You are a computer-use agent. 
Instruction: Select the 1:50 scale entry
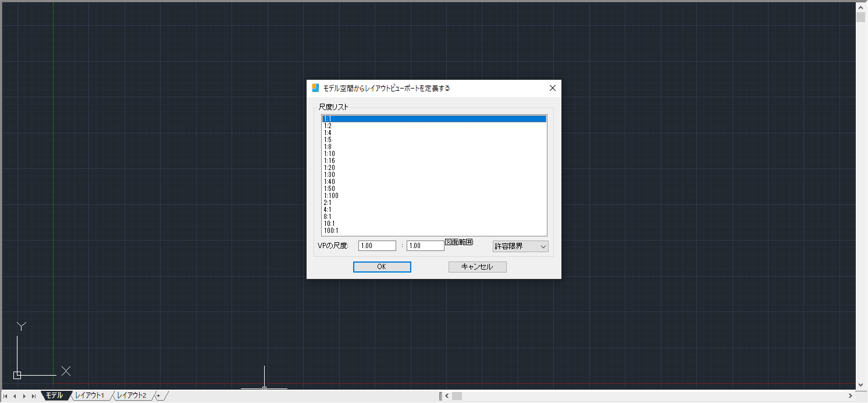click(434, 189)
